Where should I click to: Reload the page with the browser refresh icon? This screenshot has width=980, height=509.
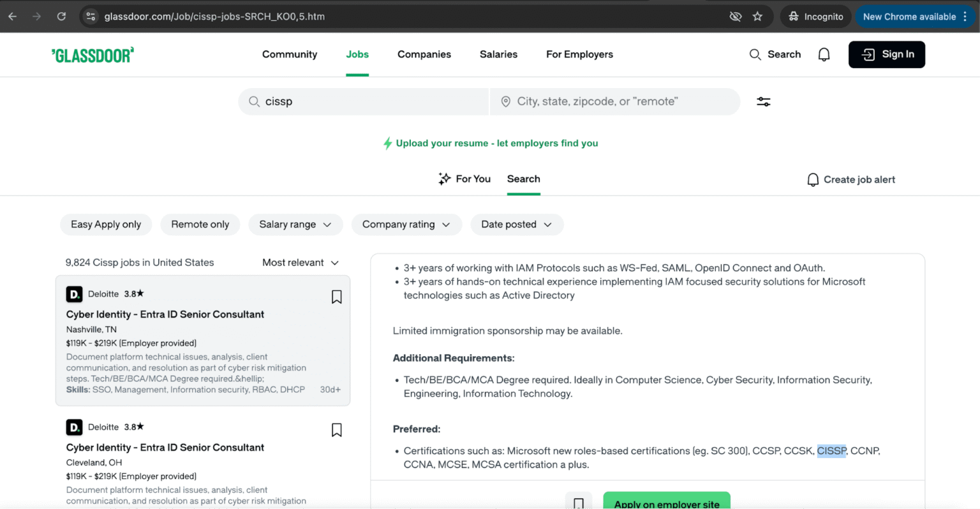61,17
